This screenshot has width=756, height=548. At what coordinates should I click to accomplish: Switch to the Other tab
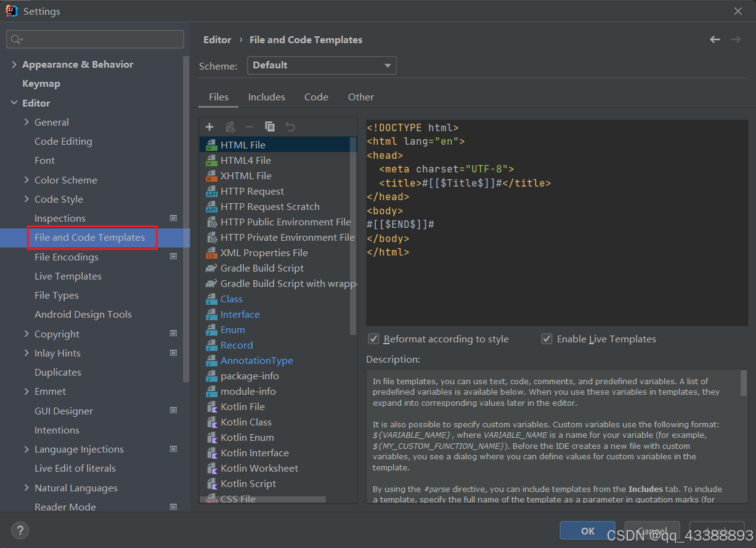click(x=361, y=97)
